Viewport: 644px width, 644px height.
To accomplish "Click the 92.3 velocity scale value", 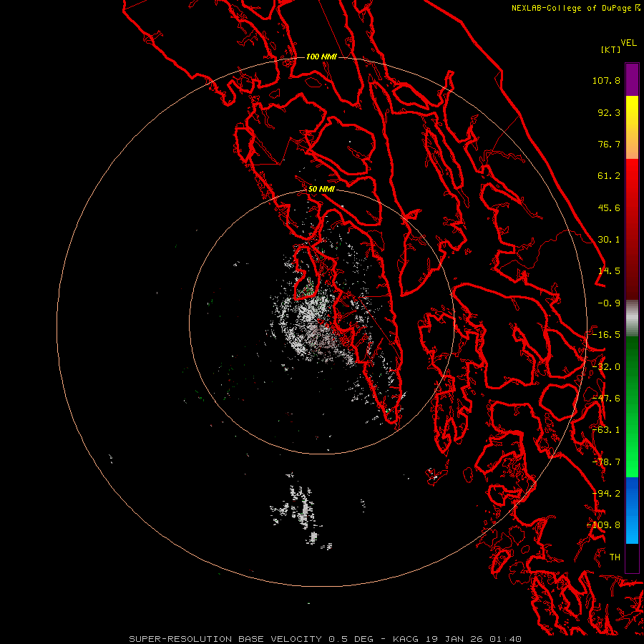I will [x=609, y=112].
